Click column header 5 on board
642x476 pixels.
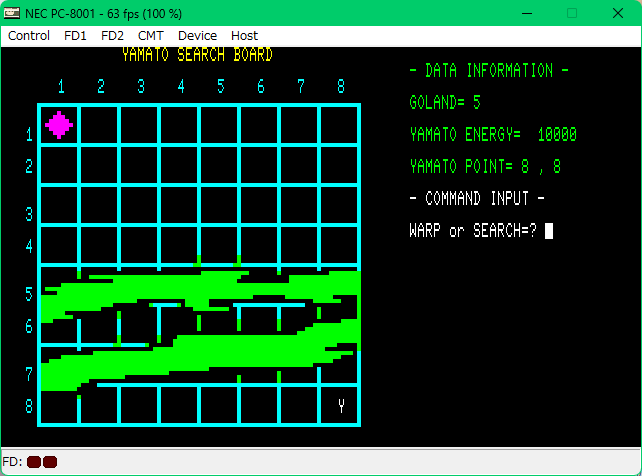[221, 86]
